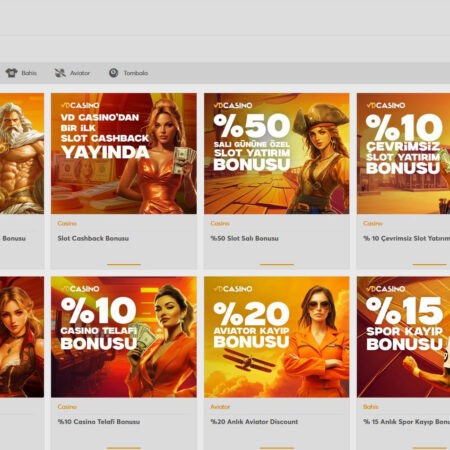Open the %50 Salı Slot Yatırım banner
The image size is (450, 450).
coord(277,153)
